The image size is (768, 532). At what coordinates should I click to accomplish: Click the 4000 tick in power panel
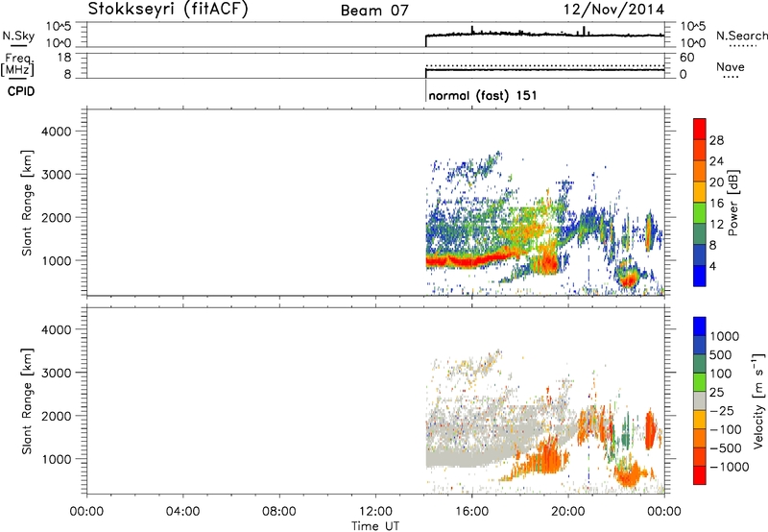[56, 132]
